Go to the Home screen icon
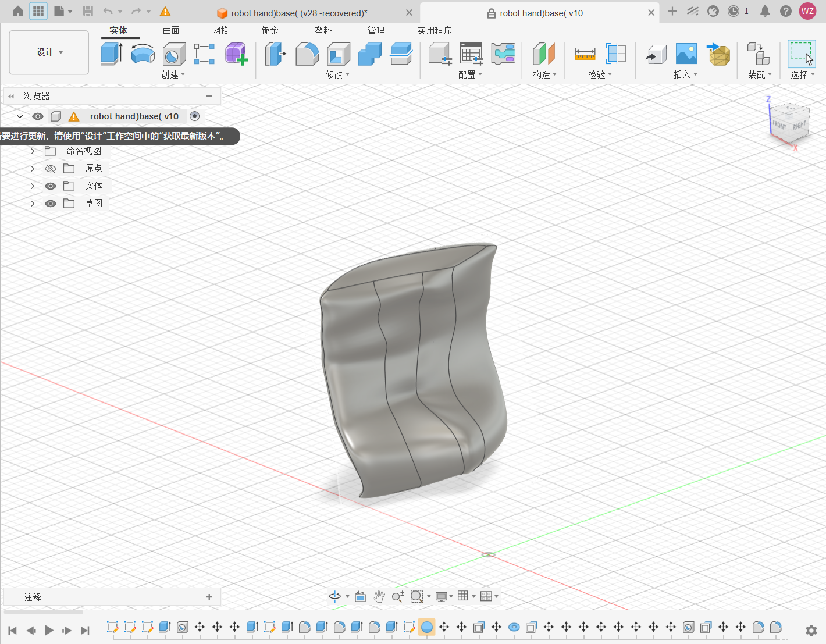The width and height of the screenshot is (826, 644). tap(18, 11)
